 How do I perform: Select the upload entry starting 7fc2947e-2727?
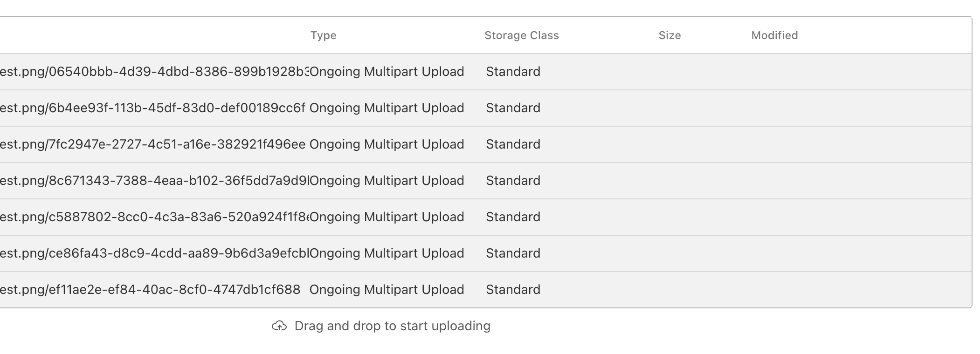coord(154,144)
